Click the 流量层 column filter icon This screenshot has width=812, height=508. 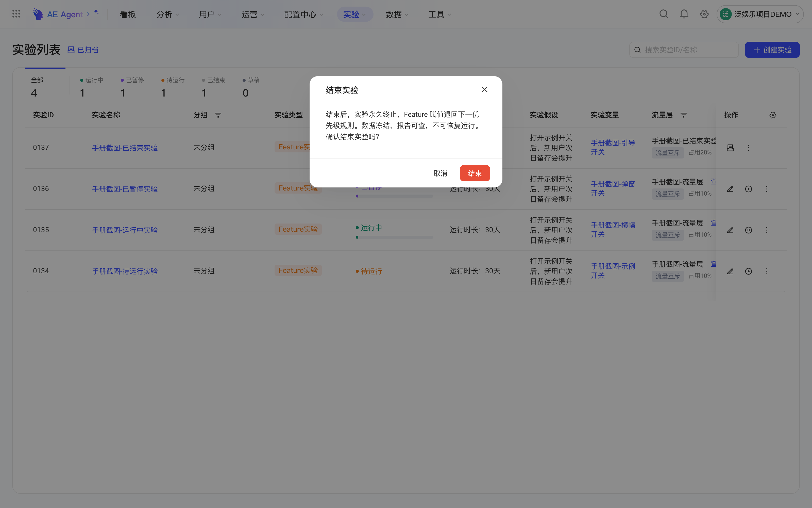(x=684, y=115)
